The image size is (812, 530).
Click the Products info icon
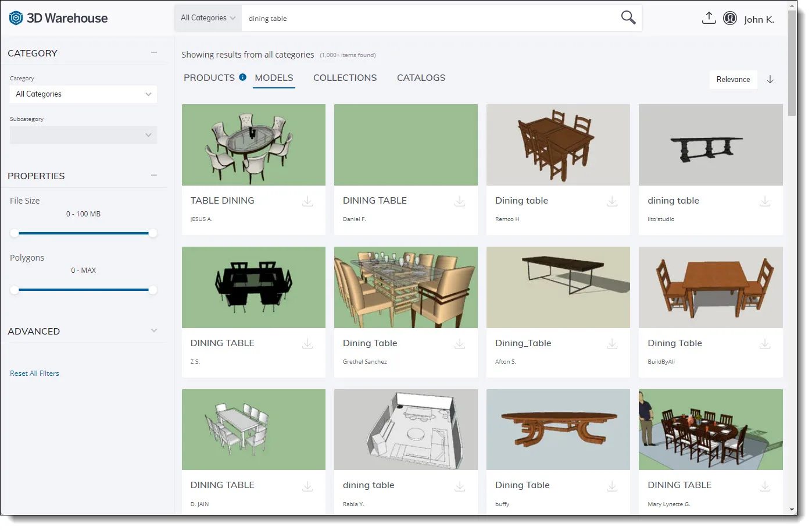point(242,77)
